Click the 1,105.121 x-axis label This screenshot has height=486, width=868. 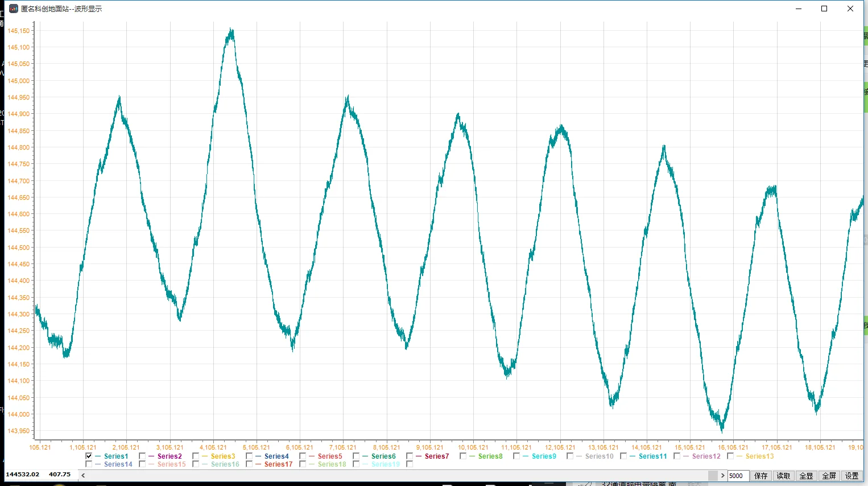click(83, 447)
